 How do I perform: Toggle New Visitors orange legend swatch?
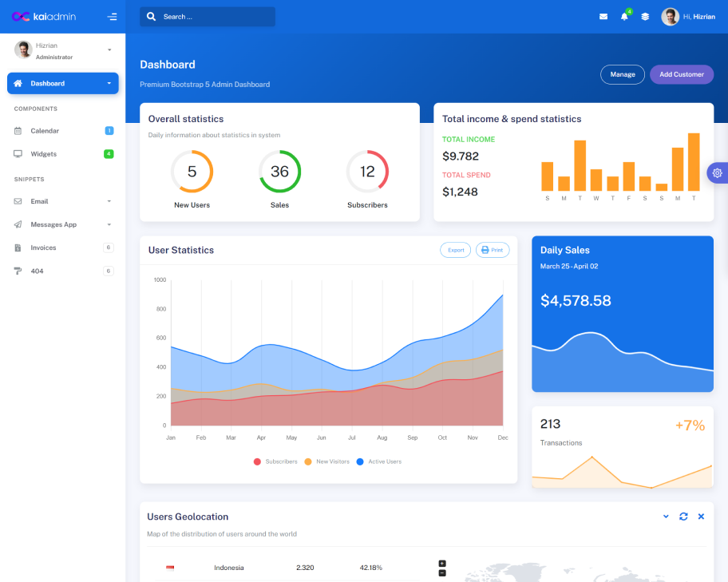[x=308, y=461]
